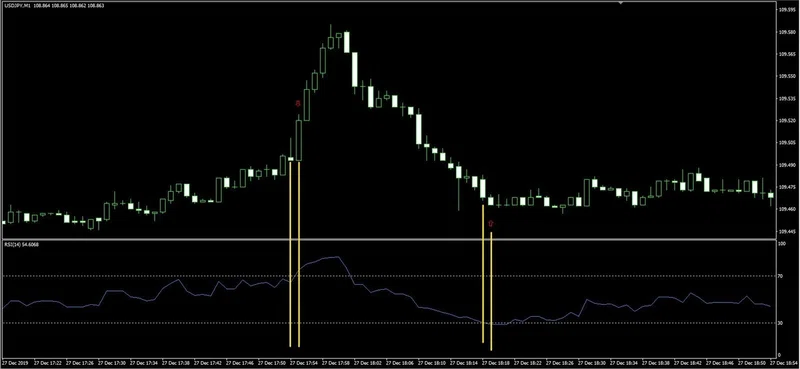Click the 27 Dec 18:22 time label

527,363
